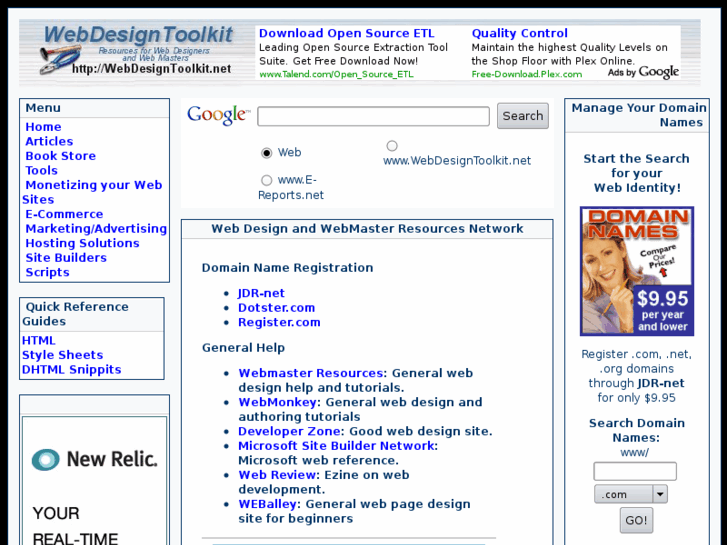Focus the domain name search input field
Image resolution: width=727 pixels, height=545 pixels.
tap(634, 471)
